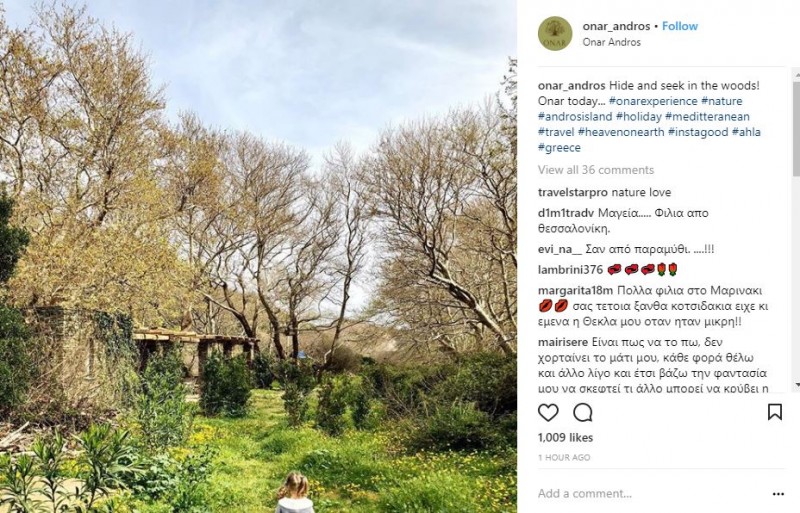The width and height of the screenshot is (800, 513).
Task: Open the #heavenonearth hashtag
Action: (x=621, y=132)
